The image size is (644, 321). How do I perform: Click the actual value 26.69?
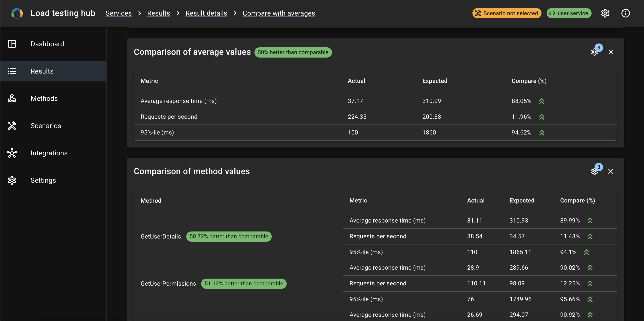(x=475, y=315)
